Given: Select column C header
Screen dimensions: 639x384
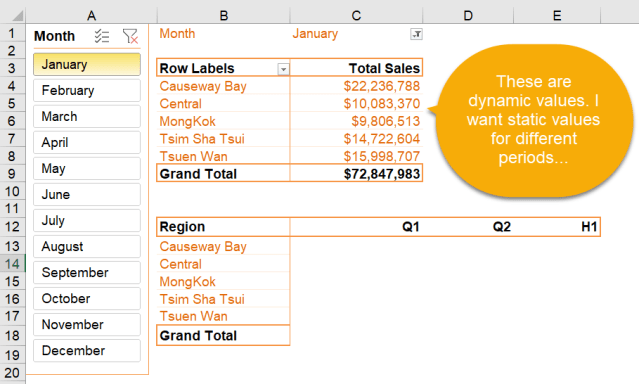Looking at the screenshot, I should [356, 16].
